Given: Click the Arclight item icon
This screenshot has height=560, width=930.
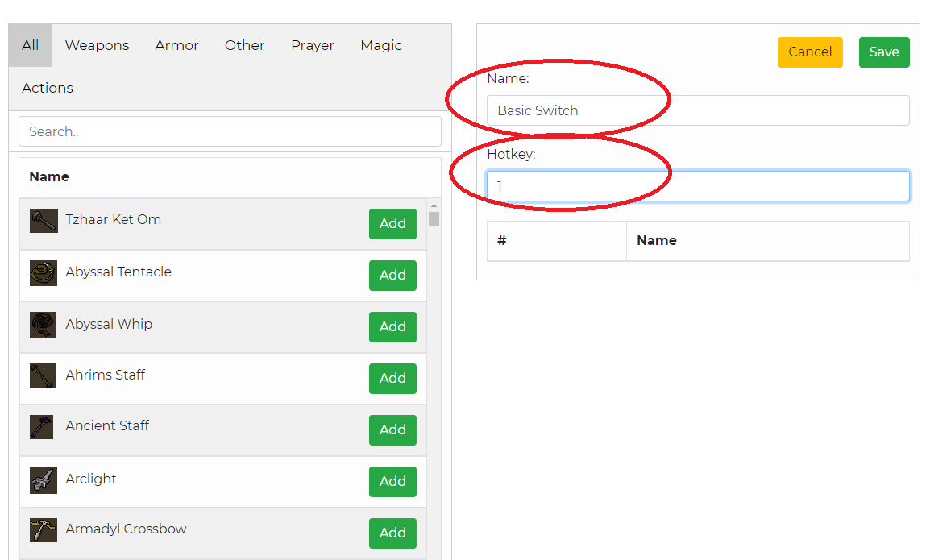Looking at the screenshot, I should (44, 480).
